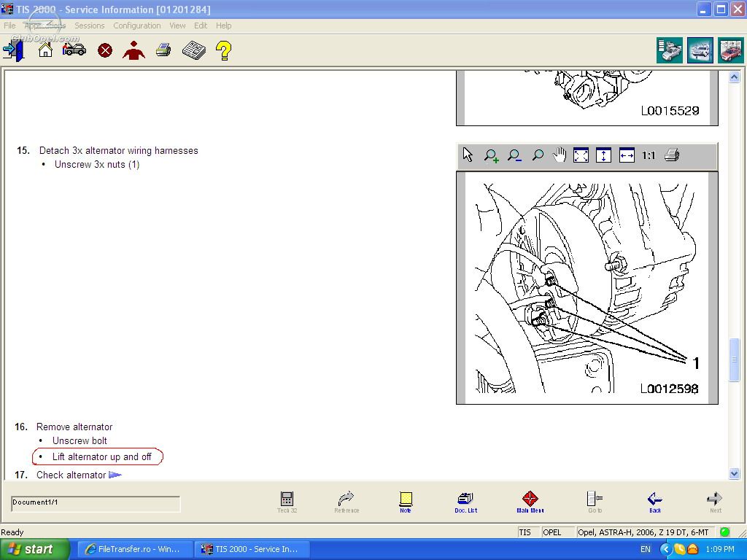Click the Reference button

(347, 502)
